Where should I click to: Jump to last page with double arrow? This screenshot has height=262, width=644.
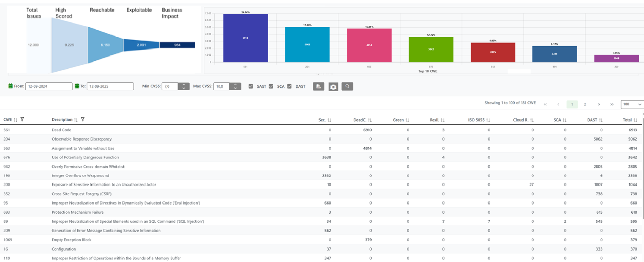click(x=612, y=104)
